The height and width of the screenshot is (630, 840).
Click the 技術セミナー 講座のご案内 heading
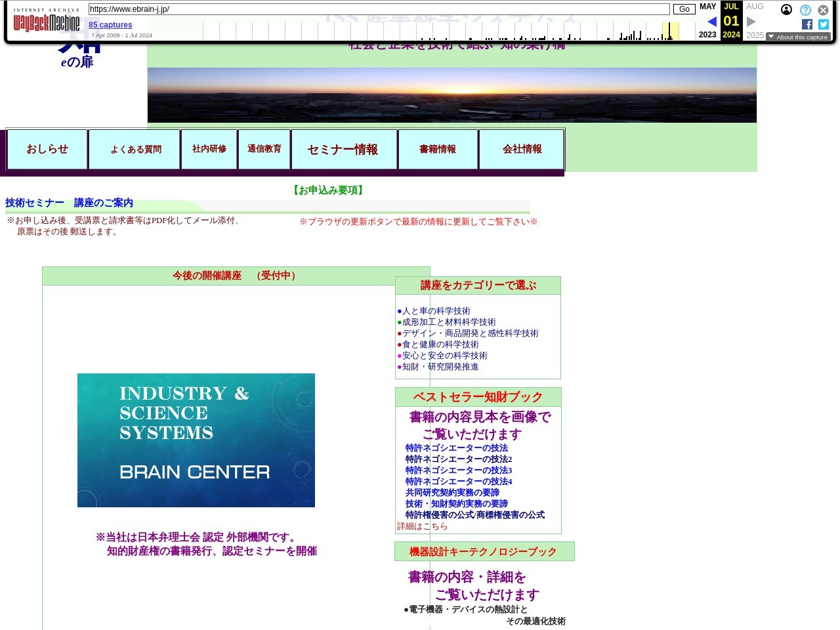[x=69, y=203]
